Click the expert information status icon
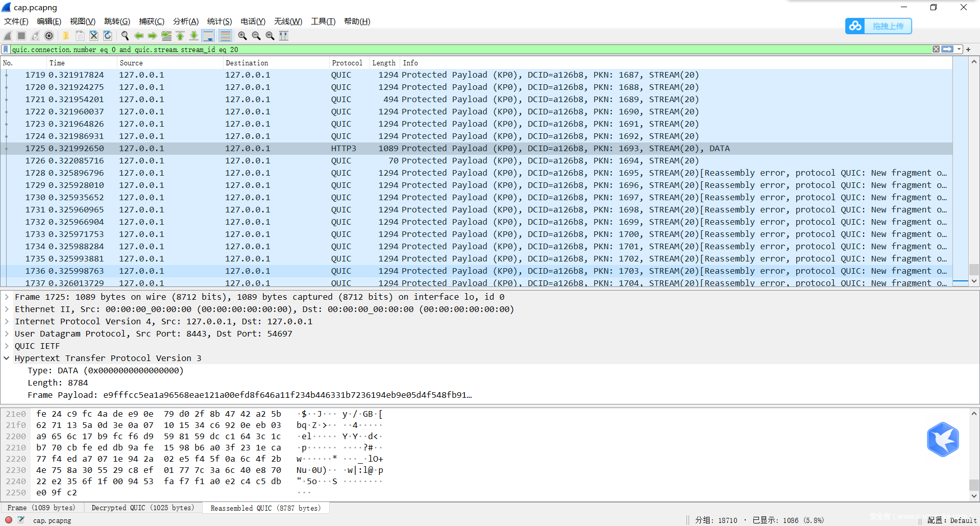 click(x=9, y=520)
